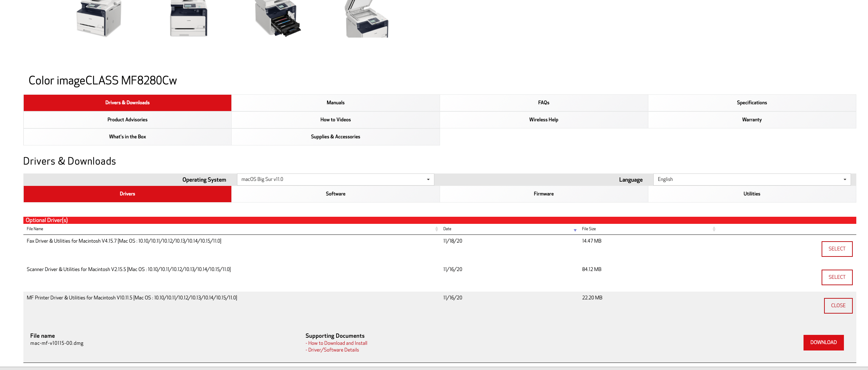Click the 14.47 MB file size
868x370 pixels.
tap(592, 241)
